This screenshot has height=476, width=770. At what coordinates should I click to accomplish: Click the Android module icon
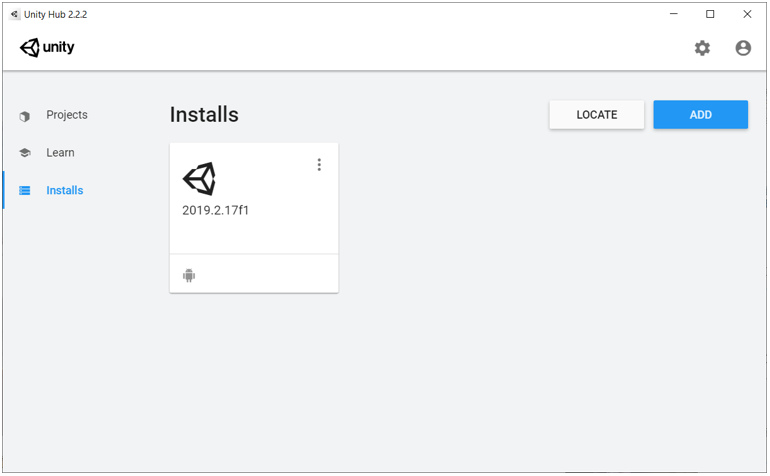pyautogui.click(x=189, y=275)
